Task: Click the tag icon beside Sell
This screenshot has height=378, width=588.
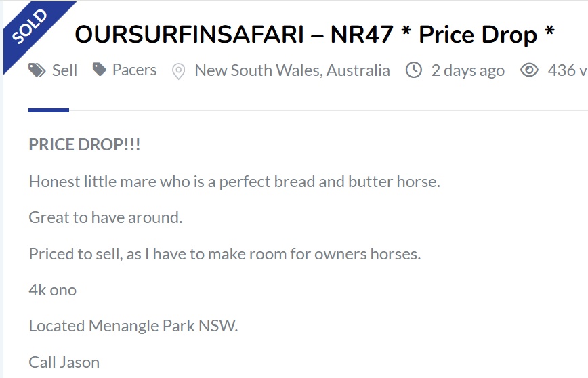Action: click(37, 70)
